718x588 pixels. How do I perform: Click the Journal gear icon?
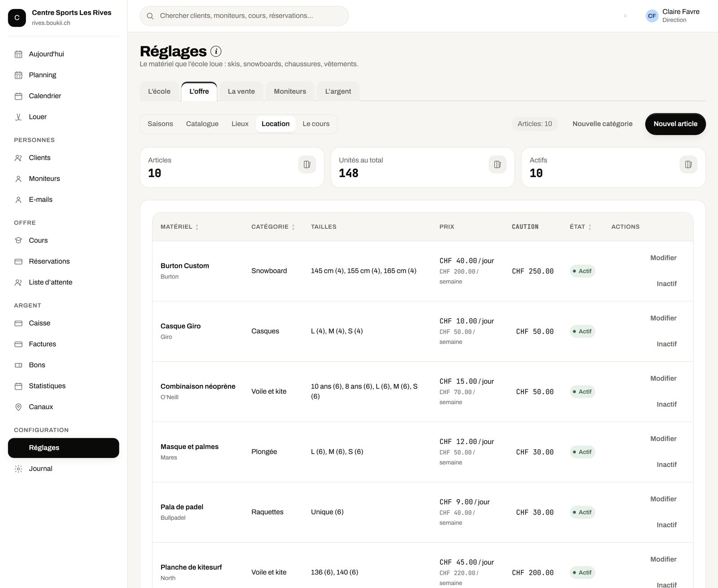[x=18, y=469]
